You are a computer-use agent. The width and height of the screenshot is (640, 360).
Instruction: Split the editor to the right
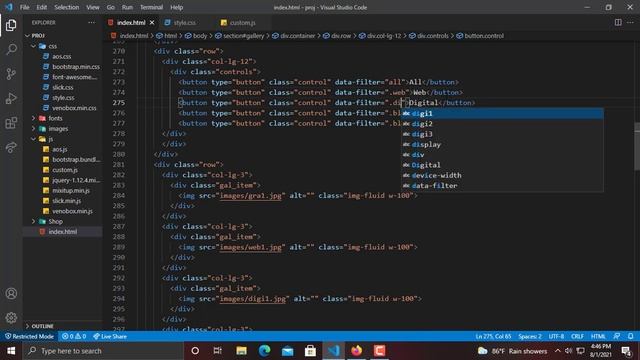point(618,22)
